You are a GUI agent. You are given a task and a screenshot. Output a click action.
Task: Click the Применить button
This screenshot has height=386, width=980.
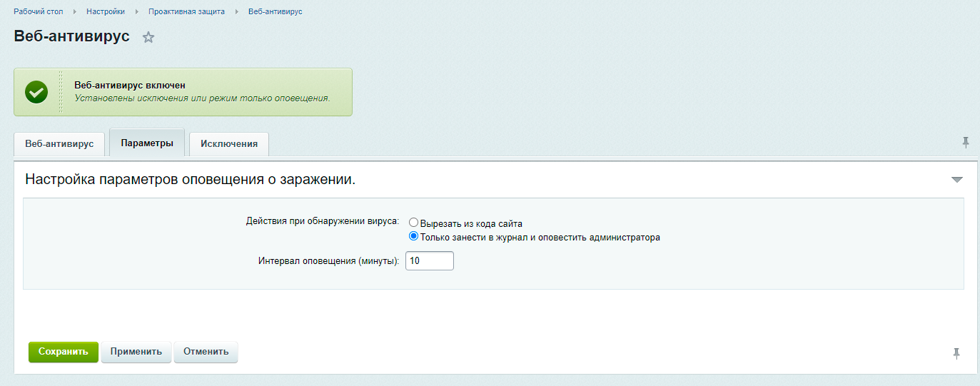(x=136, y=352)
